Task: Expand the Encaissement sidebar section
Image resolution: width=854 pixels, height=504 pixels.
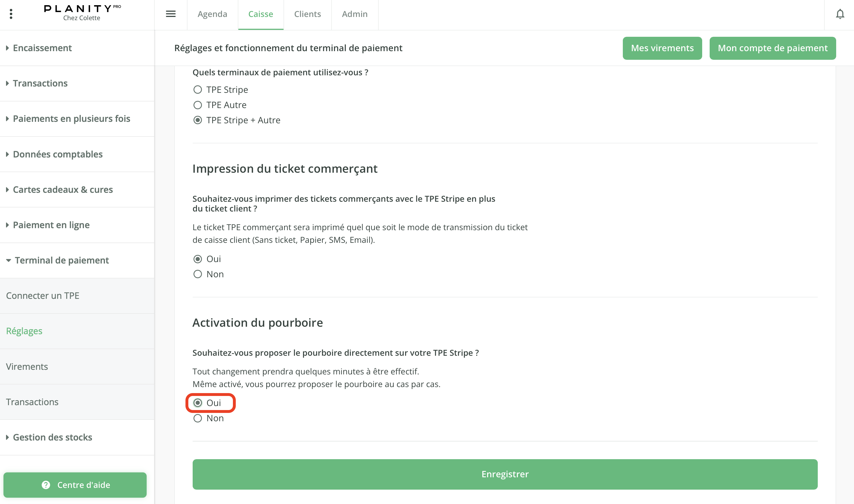Action: [42, 48]
